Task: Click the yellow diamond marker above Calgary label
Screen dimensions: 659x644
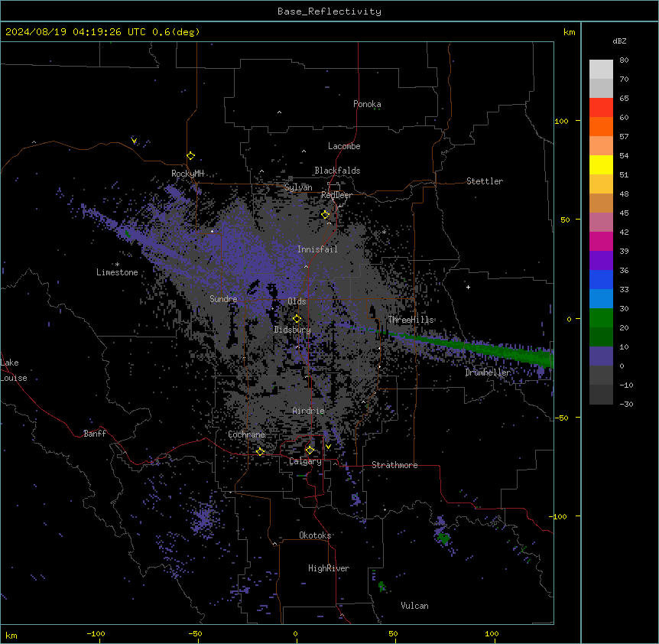Action: click(310, 450)
